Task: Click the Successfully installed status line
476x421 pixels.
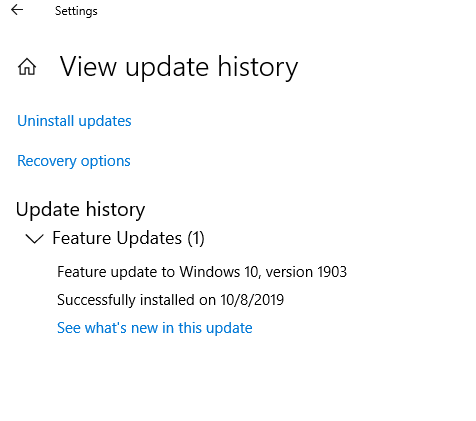Action: [170, 300]
